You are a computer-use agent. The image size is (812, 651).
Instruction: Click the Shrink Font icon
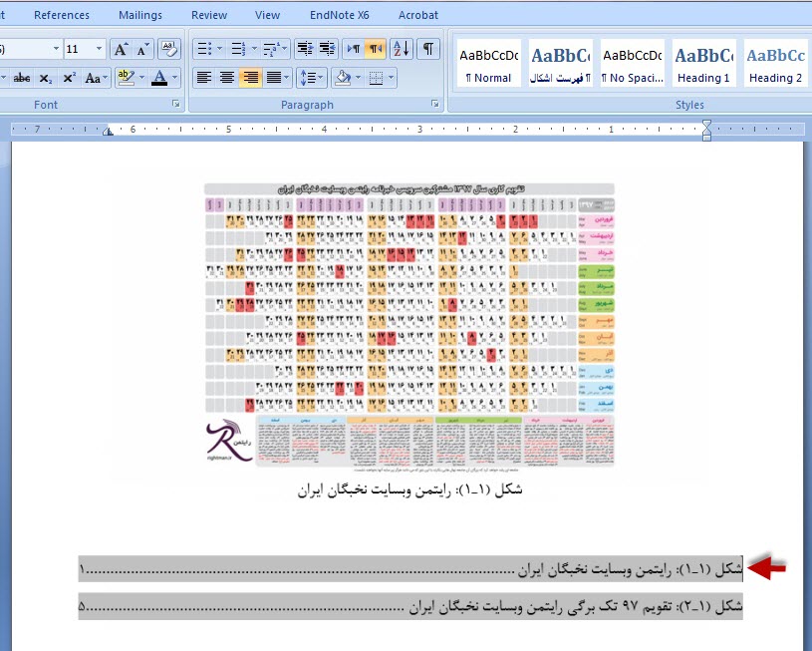click(142, 49)
